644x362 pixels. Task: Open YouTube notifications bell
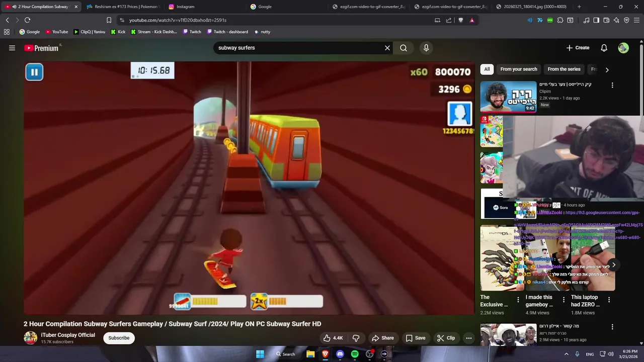[604, 48]
